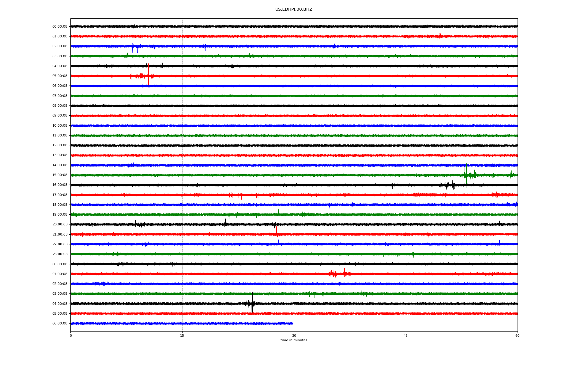Click the 'time in minutes' axis label
The image size is (588, 368).
pyautogui.click(x=293, y=340)
